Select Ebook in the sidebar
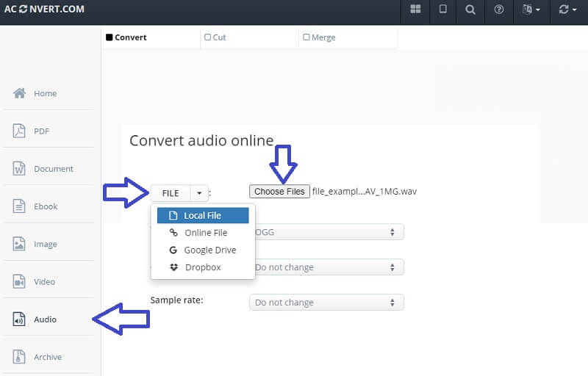Image resolution: width=588 pixels, height=376 pixels. (x=45, y=206)
